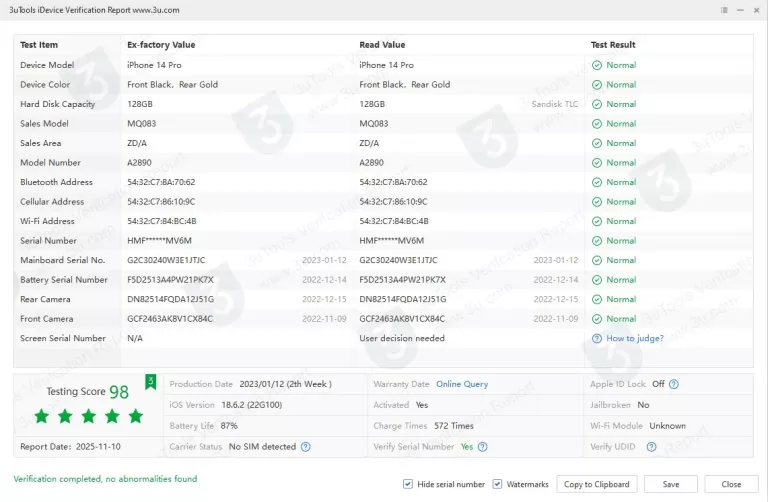
Task: Click the Test Item column header
Action: [x=39, y=45]
